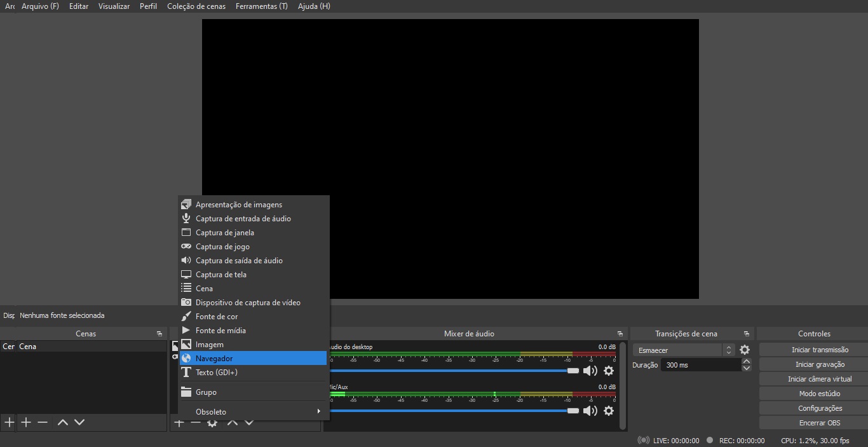Toggle Modo estúdio
The height and width of the screenshot is (447, 868).
(x=819, y=394)
